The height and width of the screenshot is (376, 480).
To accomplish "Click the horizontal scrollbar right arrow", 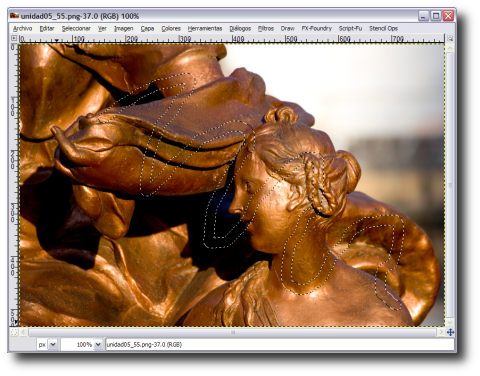I will click(x=441, y=332).
